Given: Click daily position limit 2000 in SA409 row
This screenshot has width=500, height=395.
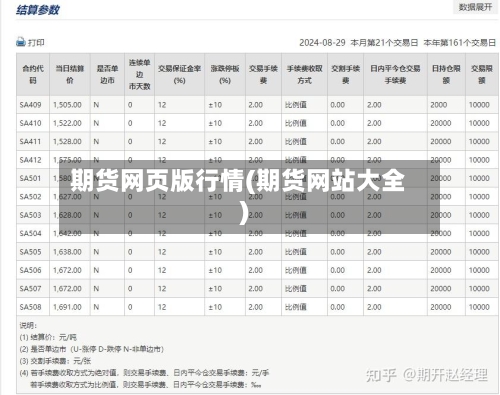Looking at the screenshot, I should [x=439, y=105].
